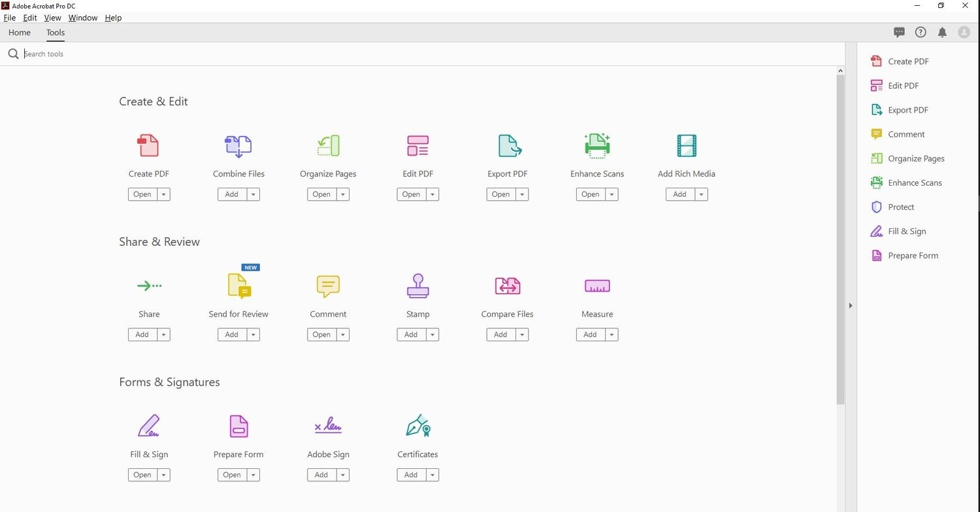This screenshot has height=512, width=980.
Task: Open the View menu
Action: (x=52, y=18)
